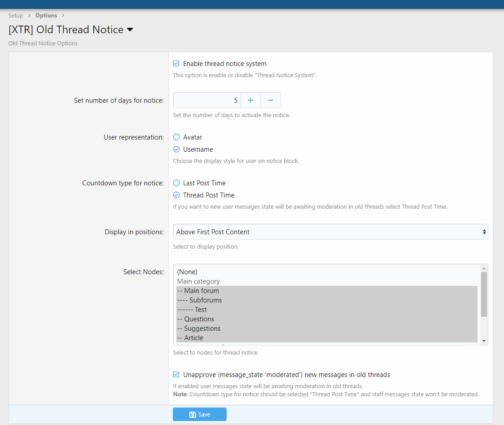Disable the thread notice system checkbox
Viewport: 504px width, 425px height.
(x=176, y=64)
